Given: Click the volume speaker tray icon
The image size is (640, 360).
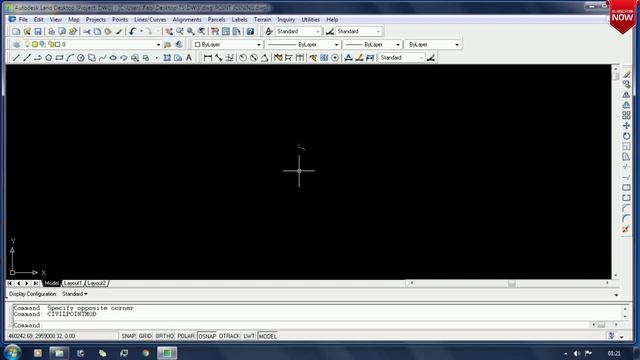Looking at the screenshot, I should click(x=577, y=353).
